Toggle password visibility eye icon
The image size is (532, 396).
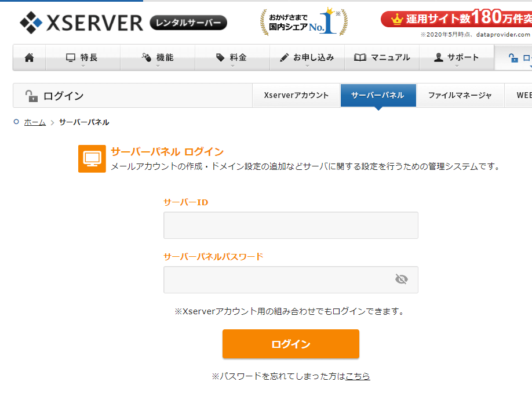click(401, 279)
